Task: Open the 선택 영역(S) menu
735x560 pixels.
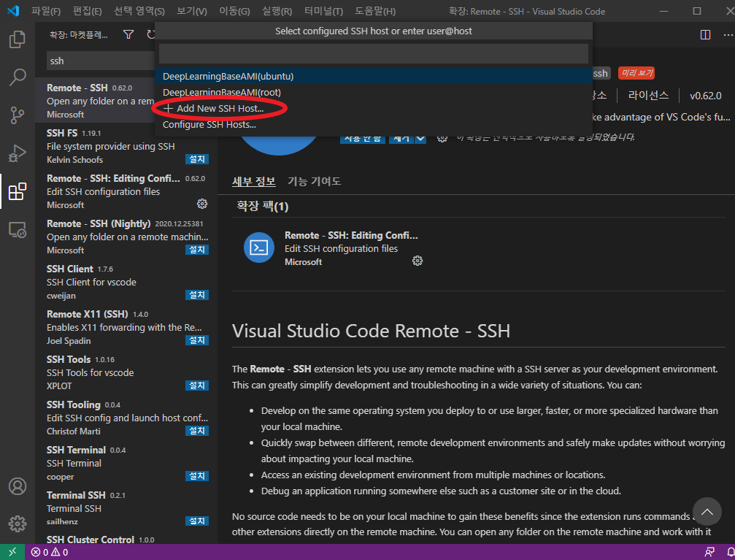Action: (139, 11)
